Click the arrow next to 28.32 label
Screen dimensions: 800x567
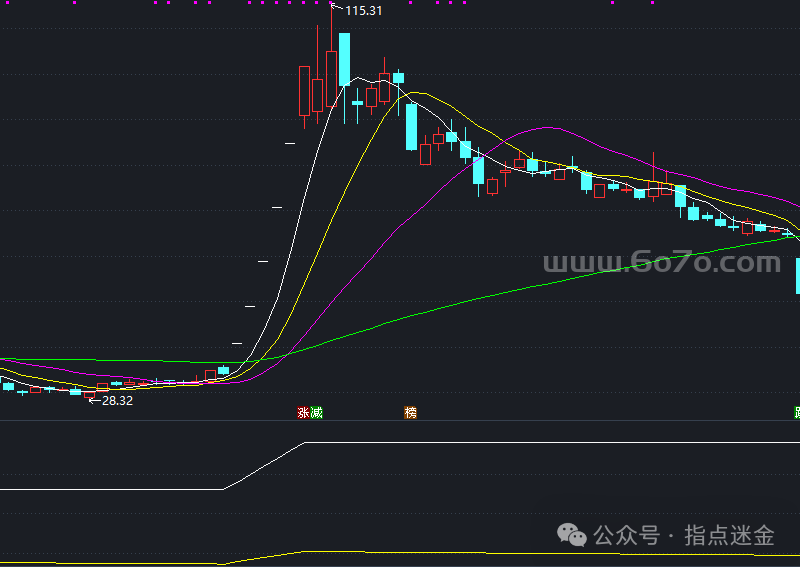[x=93, y=400]
